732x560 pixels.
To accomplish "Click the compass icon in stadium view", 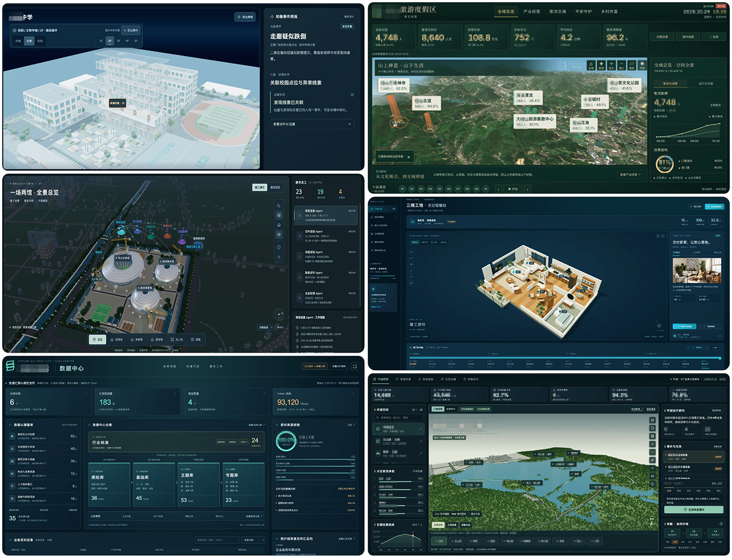I will [279, 314].
